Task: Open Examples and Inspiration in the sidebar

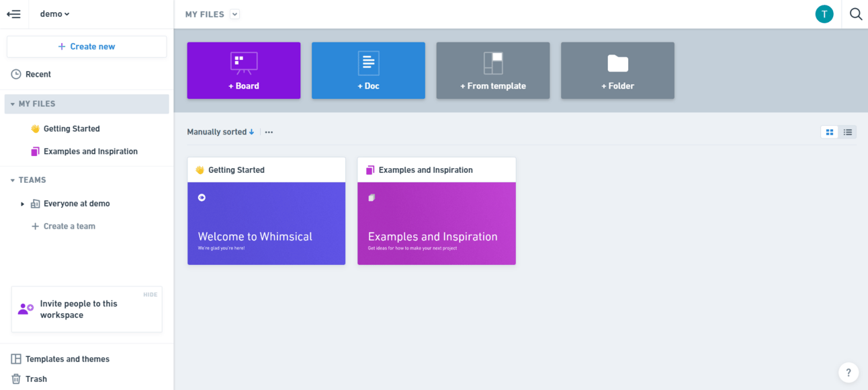Action: [91, 151]
